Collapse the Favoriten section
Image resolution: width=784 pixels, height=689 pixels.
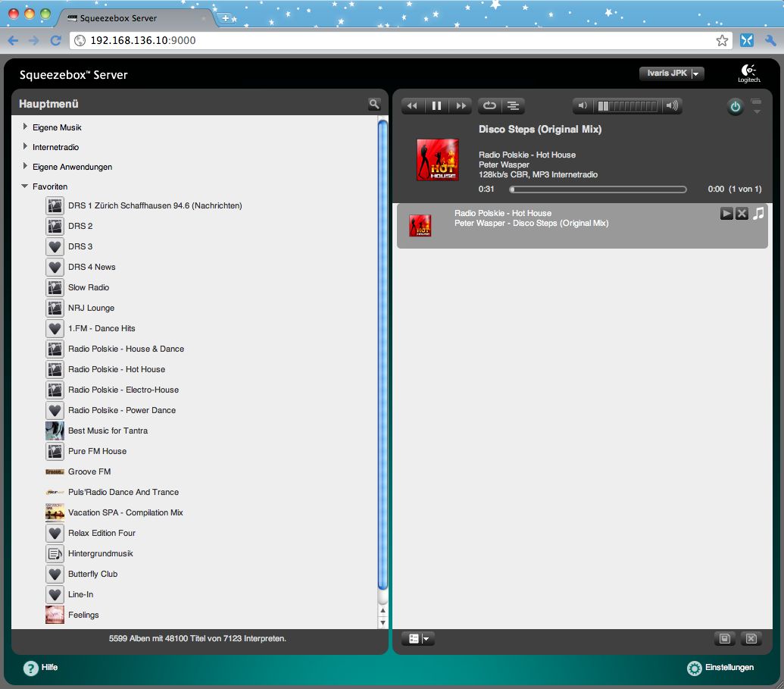24,186
